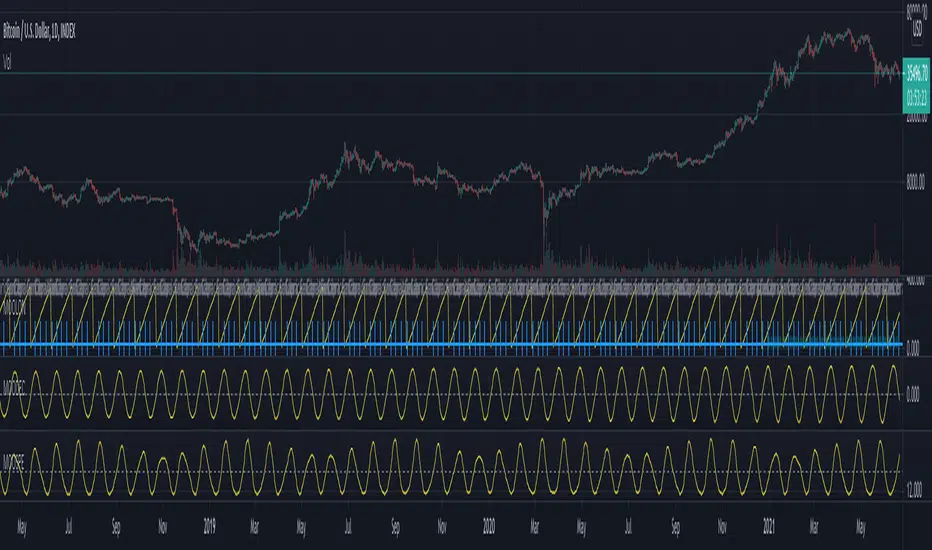Click the first Jul label on time axis
The height and width of the screenshot is (550, 932).
point(68,526)
